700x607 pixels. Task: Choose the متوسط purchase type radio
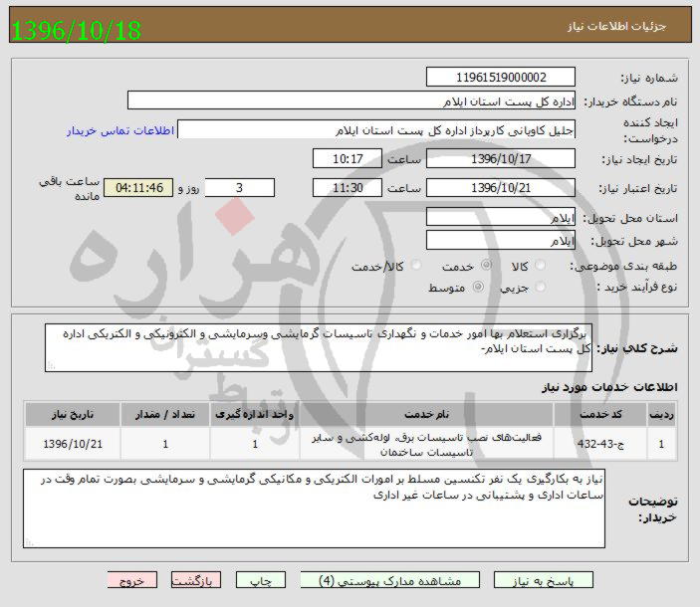click(x=478, y=287)
